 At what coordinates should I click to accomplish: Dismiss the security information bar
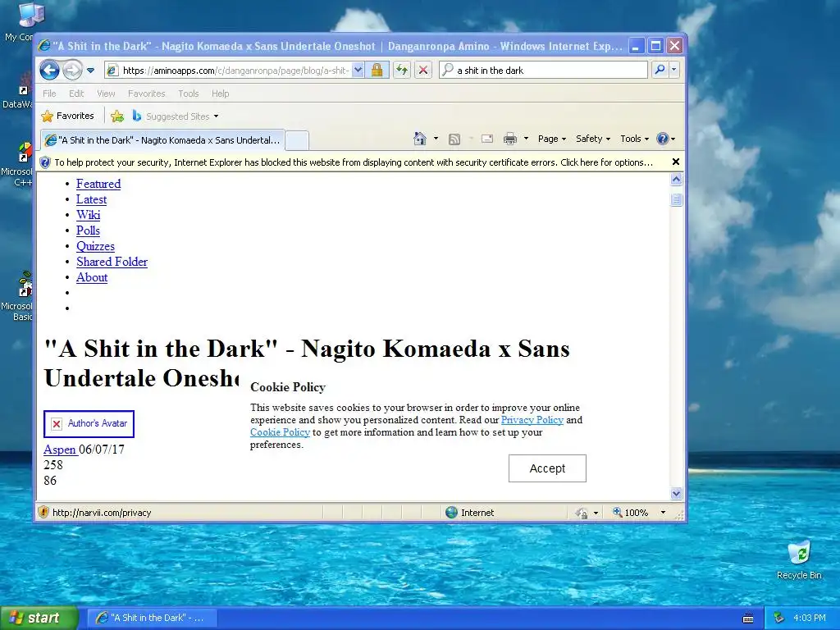pos(676,162)
